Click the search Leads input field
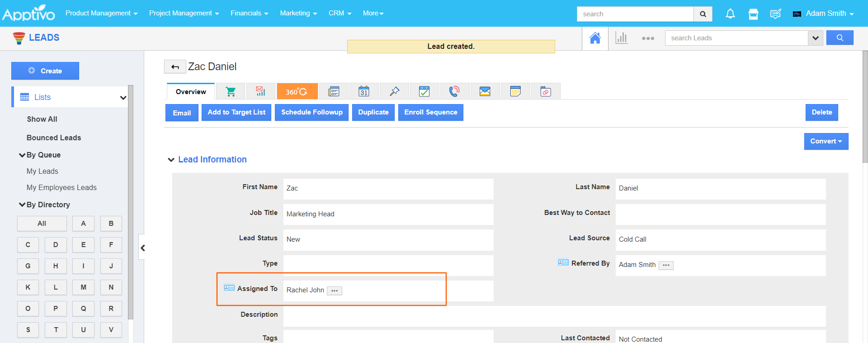 [x=736, y=38]
